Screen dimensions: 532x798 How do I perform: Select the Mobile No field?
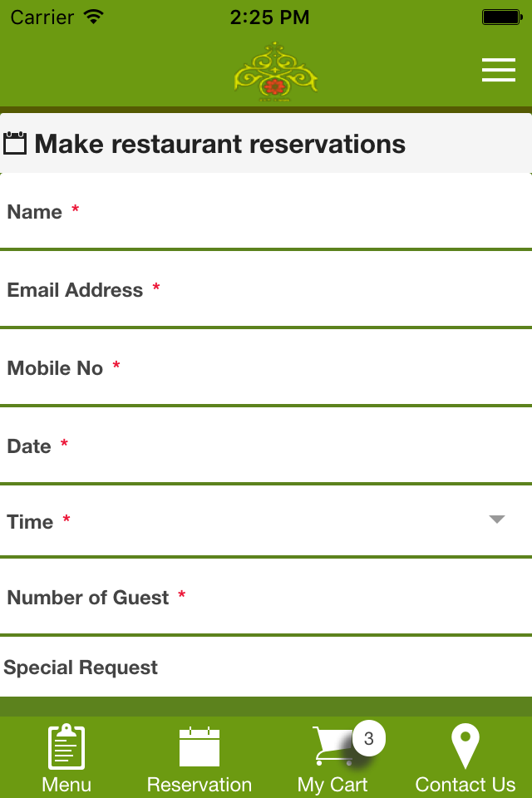tap(266, 368)
